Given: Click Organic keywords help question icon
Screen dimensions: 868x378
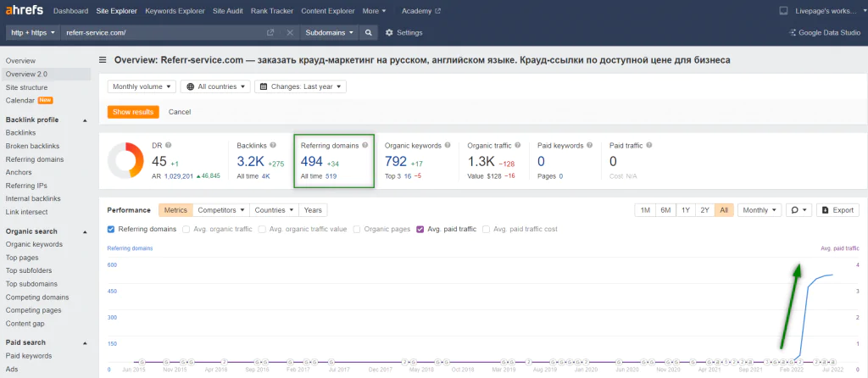Looking at the screenshot, I should click(447, 146).
